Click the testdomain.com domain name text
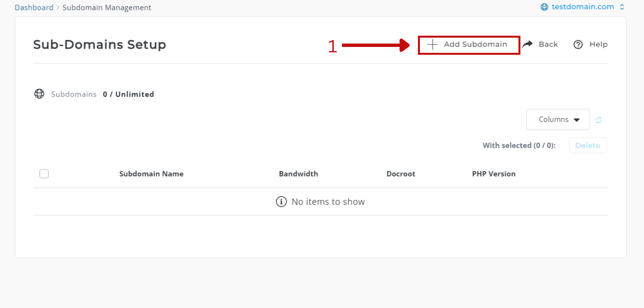Screen dimensions: 644x308 583,7
